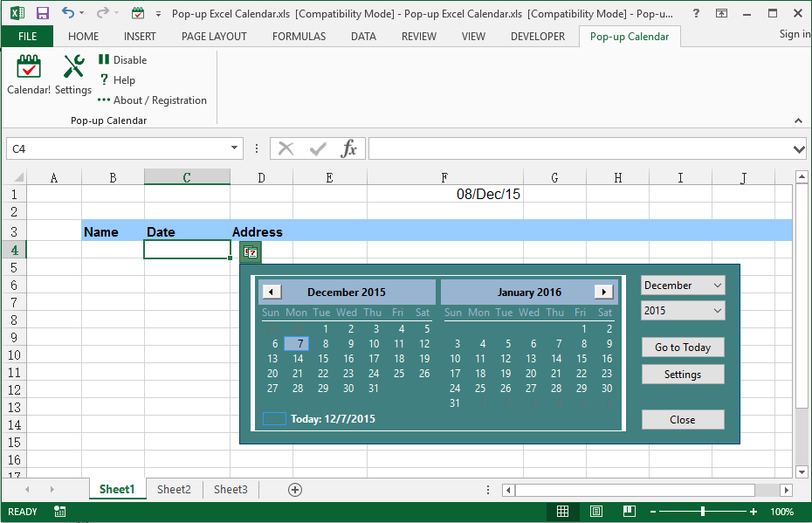Click the small calendar icon beside cell C4
Screen dimensions: 812x523
coord(251,252)
